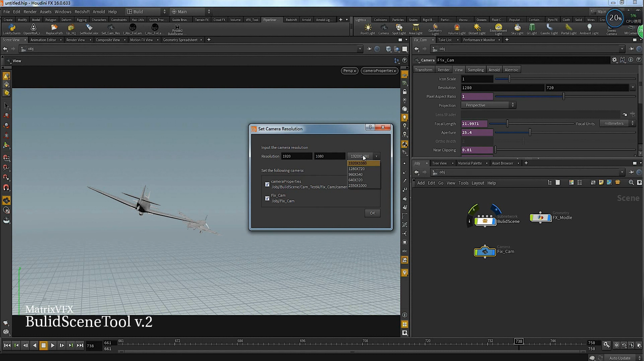This screenshot has width=644, height=361.
Task: Open the parameter gear menu for Fix_Cam
Action: point(614,60)
